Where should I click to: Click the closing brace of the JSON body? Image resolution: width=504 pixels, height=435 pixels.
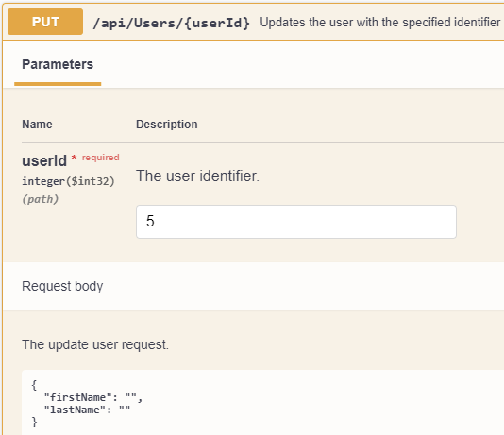coord(34,422)
